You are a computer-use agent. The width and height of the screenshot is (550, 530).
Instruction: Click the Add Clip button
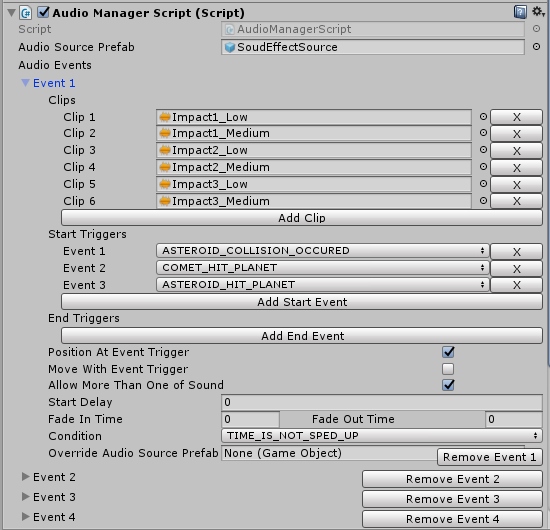302,218
